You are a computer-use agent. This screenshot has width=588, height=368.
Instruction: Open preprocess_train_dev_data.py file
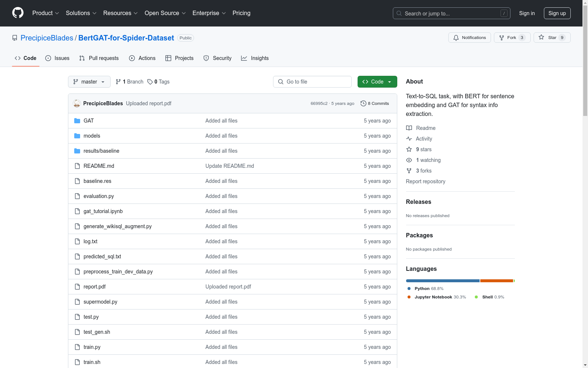[118, 272]
